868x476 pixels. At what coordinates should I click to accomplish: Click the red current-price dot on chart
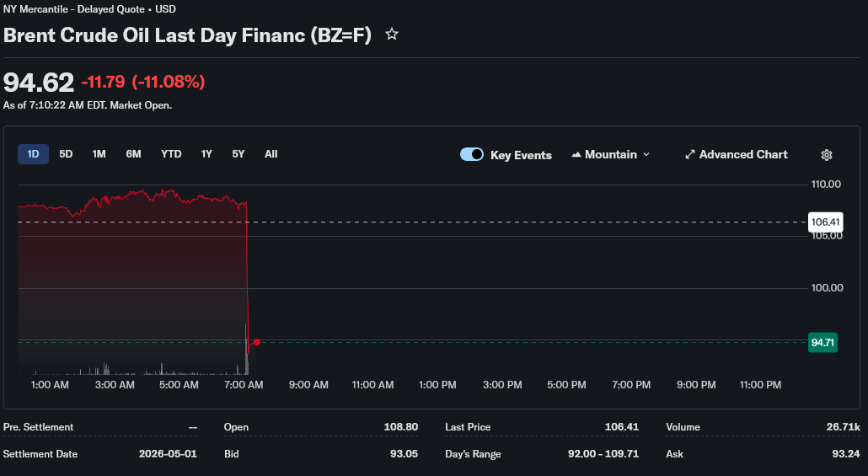click(257, 342)
